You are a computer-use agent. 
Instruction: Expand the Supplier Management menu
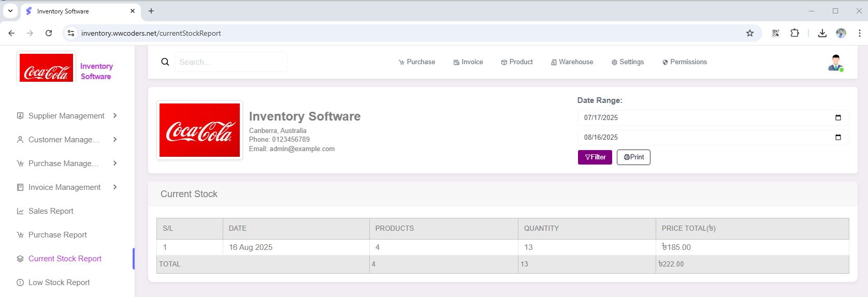(x=66, y=116)
